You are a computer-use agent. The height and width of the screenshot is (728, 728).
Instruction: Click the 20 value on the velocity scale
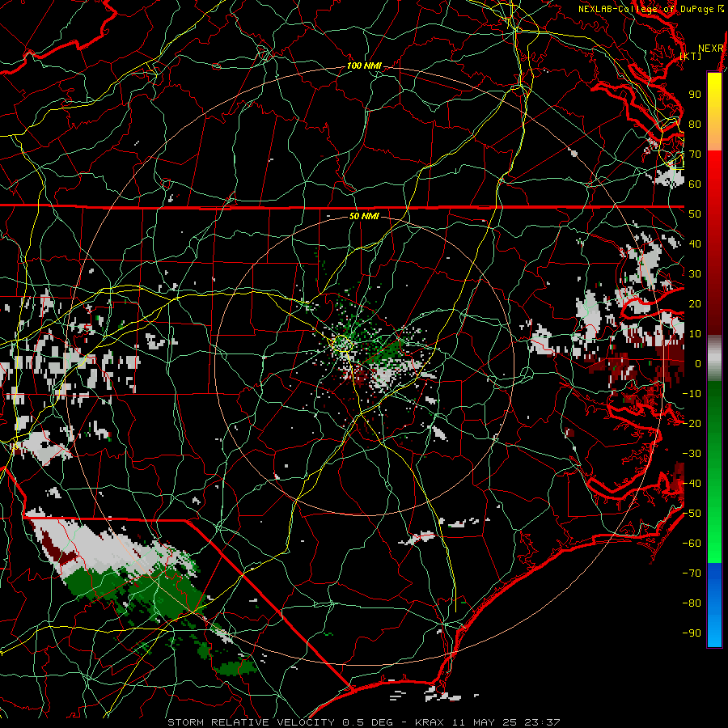pos(695,304)
